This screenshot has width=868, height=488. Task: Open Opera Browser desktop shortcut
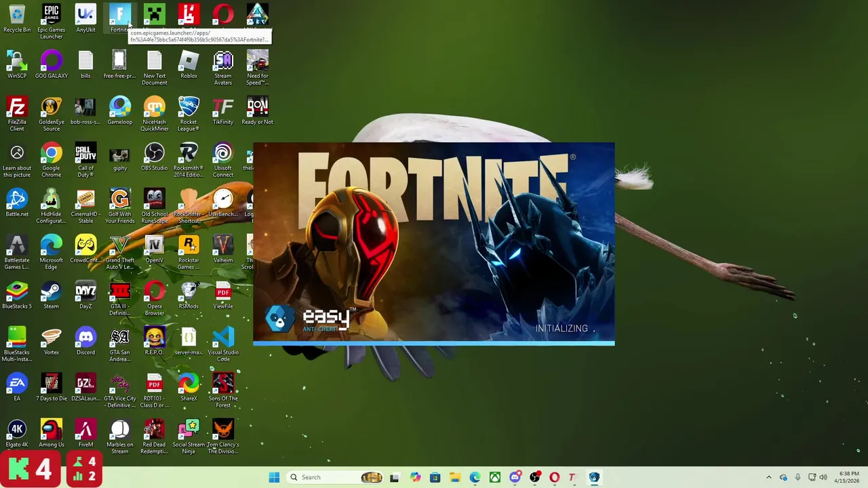coord(155,298)
